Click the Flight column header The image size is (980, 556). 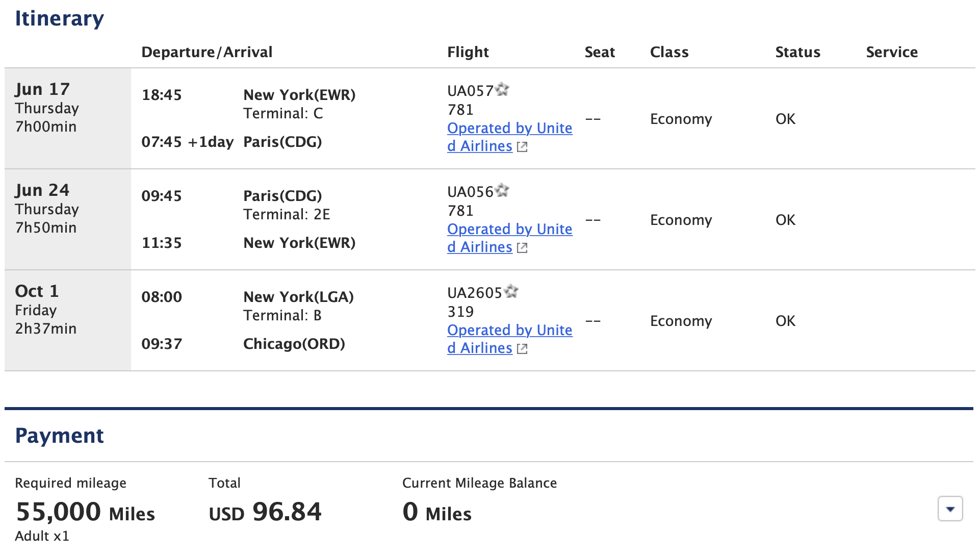468,52
